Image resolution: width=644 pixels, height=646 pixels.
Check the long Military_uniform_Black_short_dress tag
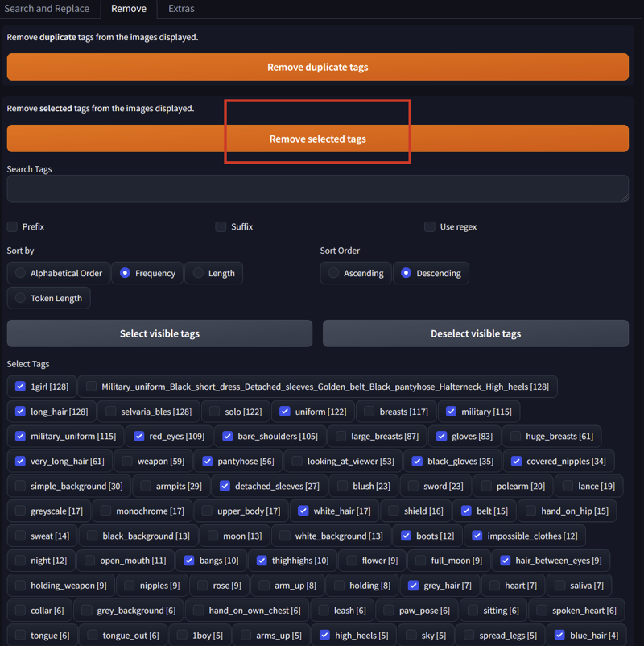tap(92, 387)
